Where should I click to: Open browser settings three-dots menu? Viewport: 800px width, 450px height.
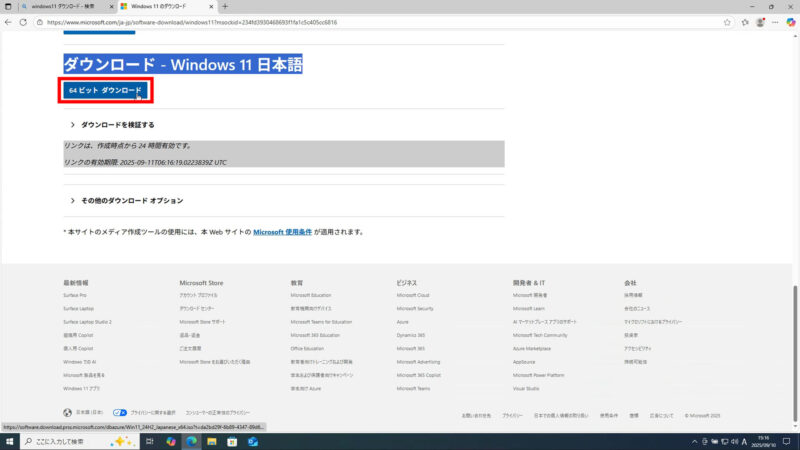(775, 22)
